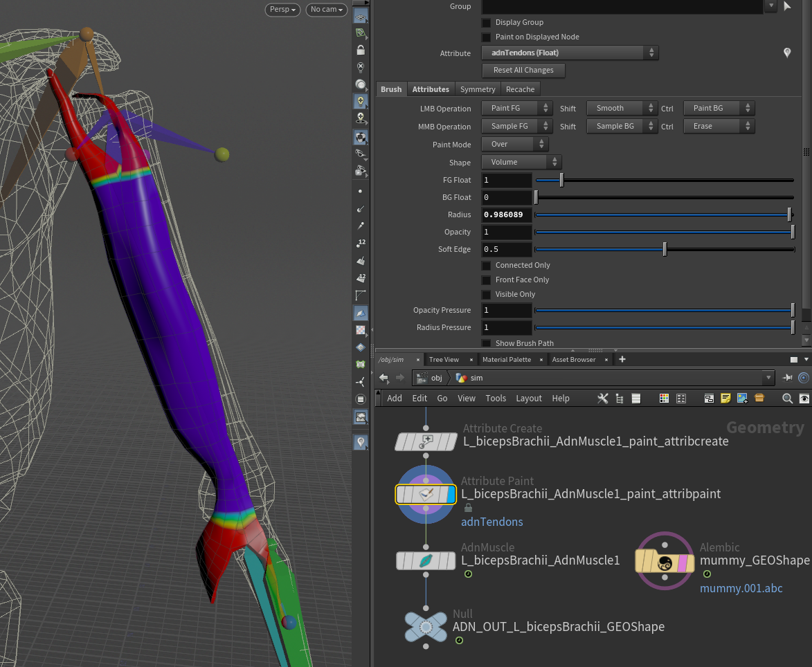Screen dimensions: 812x667
Task: Click the back arrow in network path bar
Action: [384, 378]
